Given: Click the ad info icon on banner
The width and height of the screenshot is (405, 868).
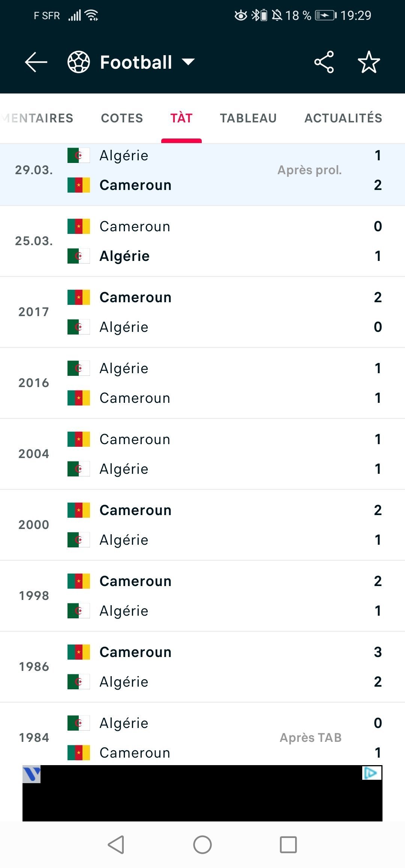Looking at the screenshot, I should coord(372,773).
